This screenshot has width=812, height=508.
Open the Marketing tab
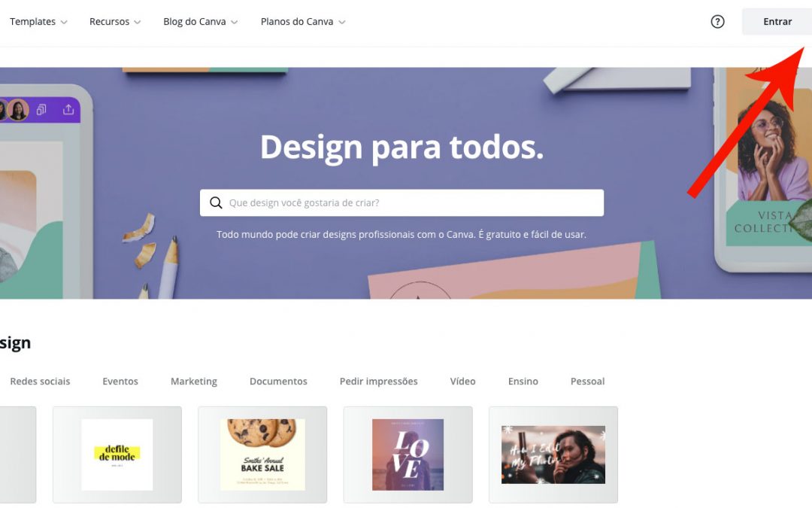[194, 382]
